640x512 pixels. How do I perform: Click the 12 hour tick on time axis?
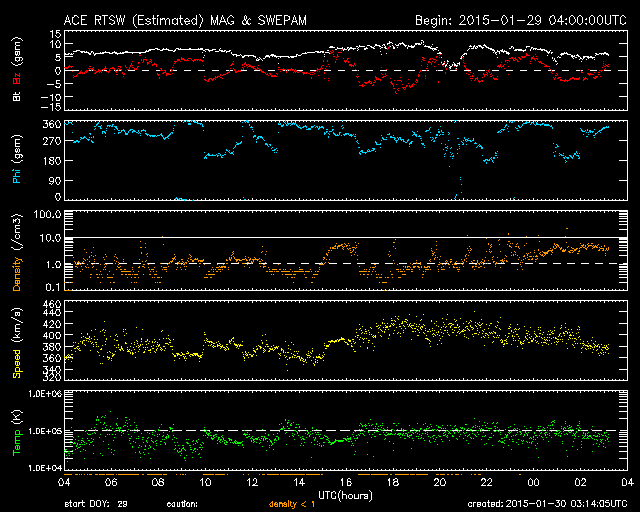pyautogui.click(x=252, y=482)
